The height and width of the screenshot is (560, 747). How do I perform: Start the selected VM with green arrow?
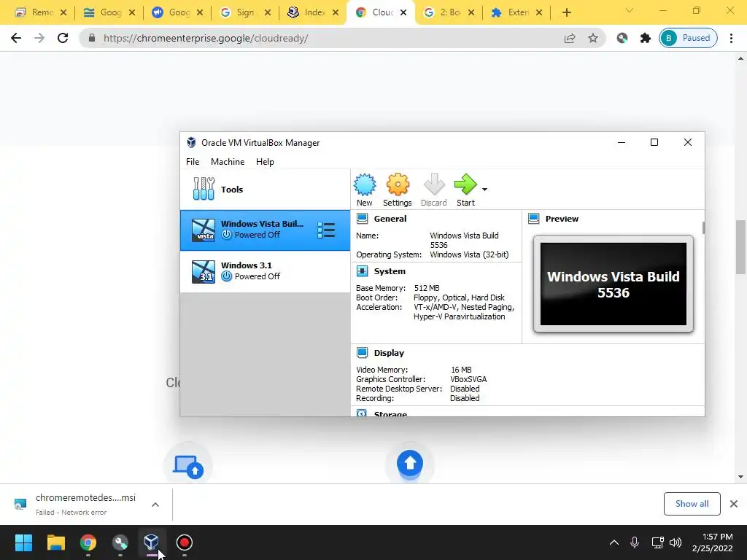465,184
